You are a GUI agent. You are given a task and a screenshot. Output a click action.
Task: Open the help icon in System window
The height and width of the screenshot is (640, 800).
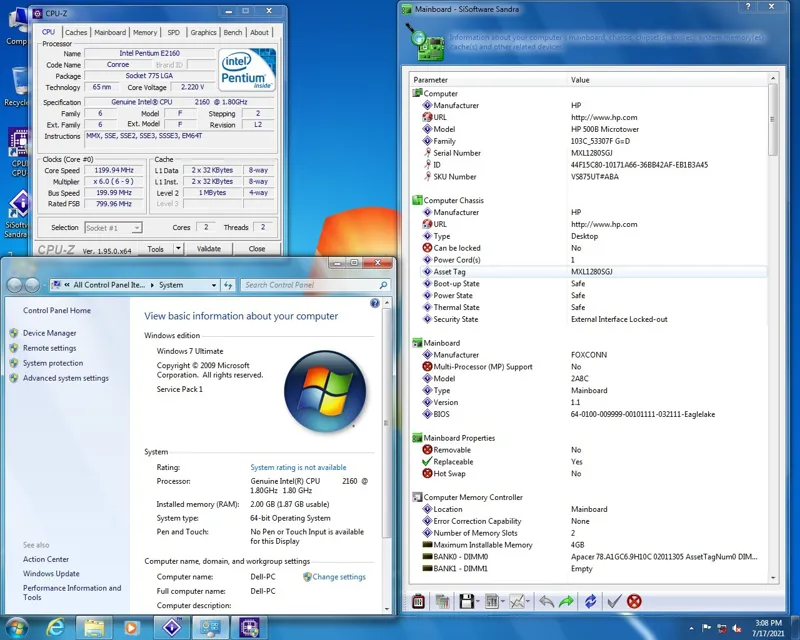tap(376, 303)
